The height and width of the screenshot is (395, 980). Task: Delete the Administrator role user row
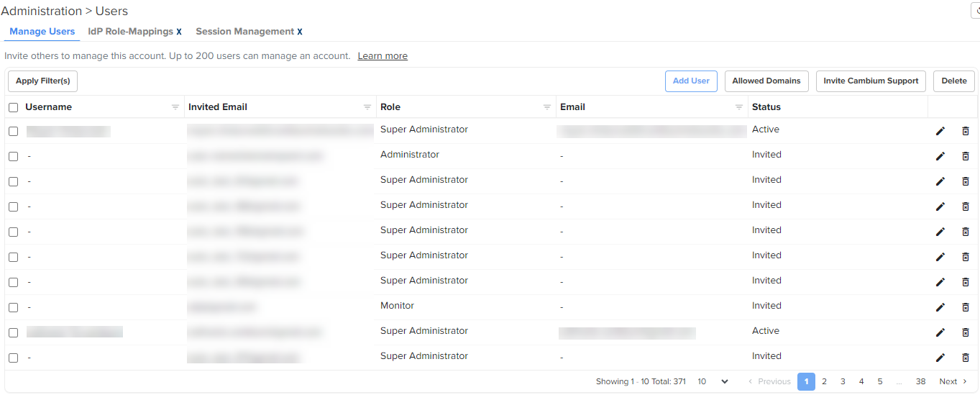pos(966,156)
